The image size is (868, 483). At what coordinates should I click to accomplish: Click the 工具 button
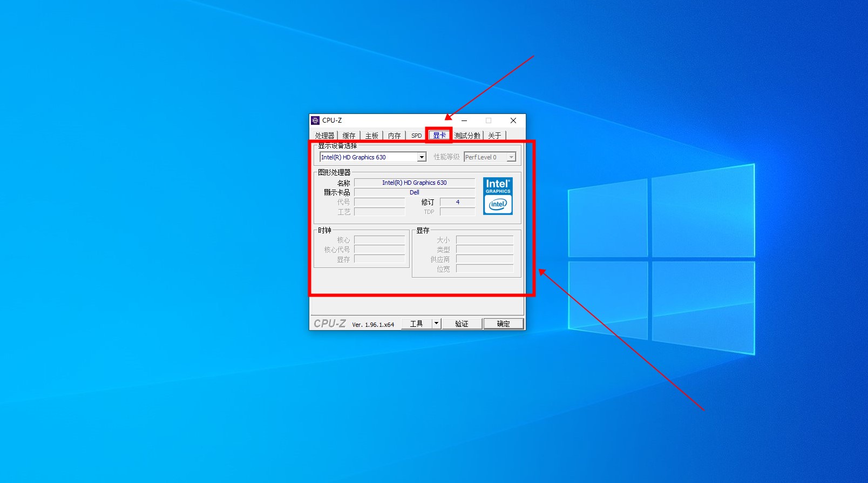point(417,324)
